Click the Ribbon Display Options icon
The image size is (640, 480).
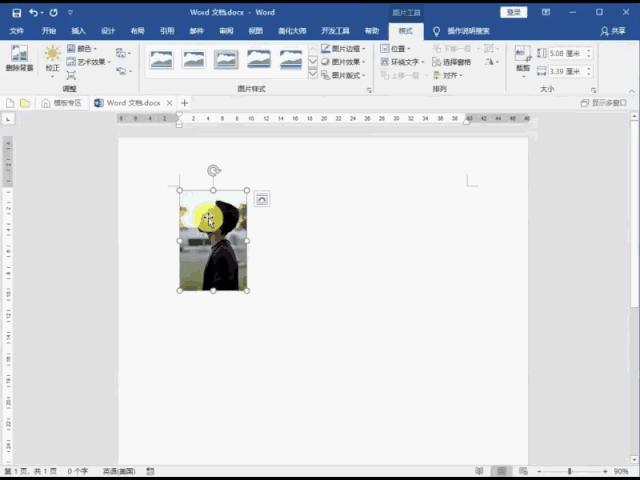[x=546, y=12]
